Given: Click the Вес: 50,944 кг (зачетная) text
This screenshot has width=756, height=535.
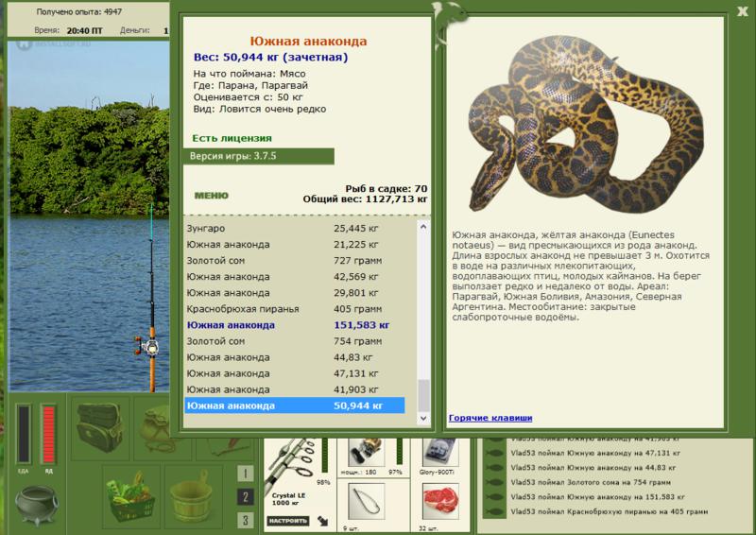Looking at the screenshot, I should pos(270,57).
